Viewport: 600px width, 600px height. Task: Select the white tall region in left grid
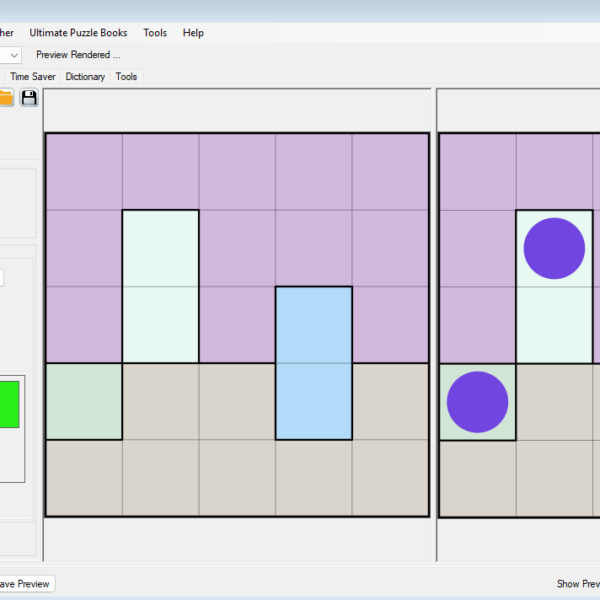click(x=160, y=286)
